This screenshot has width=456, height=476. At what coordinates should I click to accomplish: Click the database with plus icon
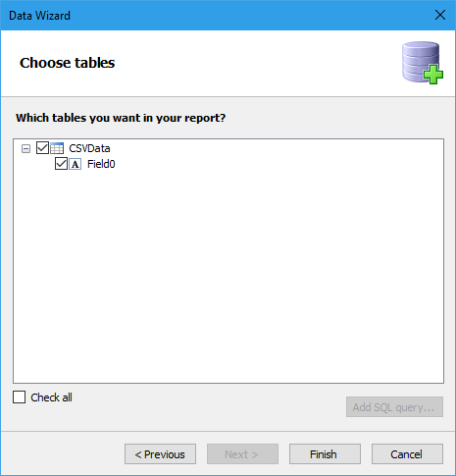(423, 63)
